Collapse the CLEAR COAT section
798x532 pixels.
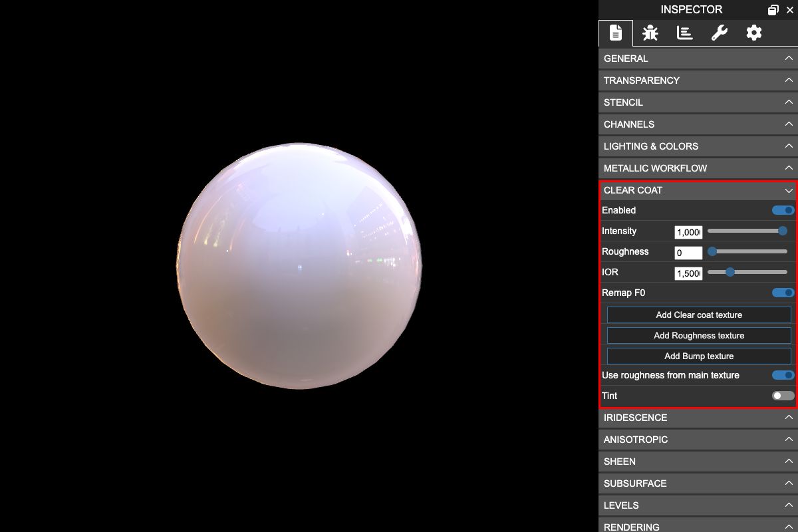tap(698, 190)
